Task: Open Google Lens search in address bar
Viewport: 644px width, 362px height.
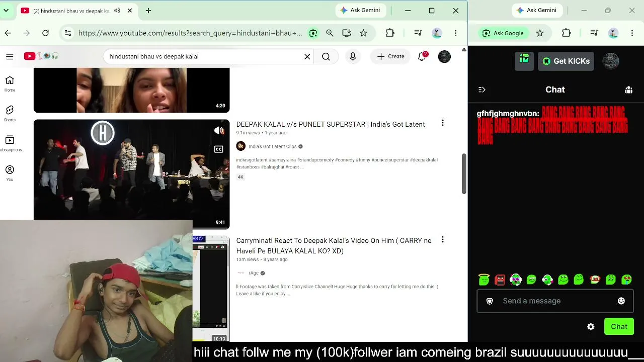Action: click(313, 33)
